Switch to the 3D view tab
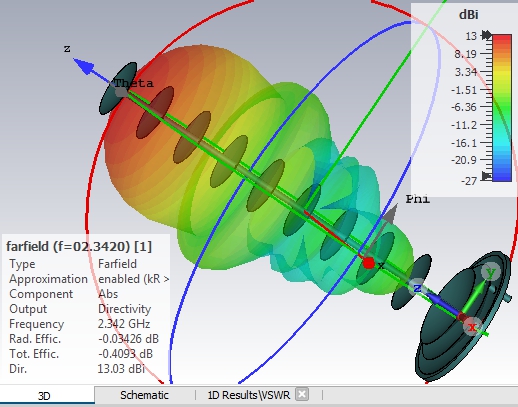This screenshot has width=518, height=407. (44, 396)
